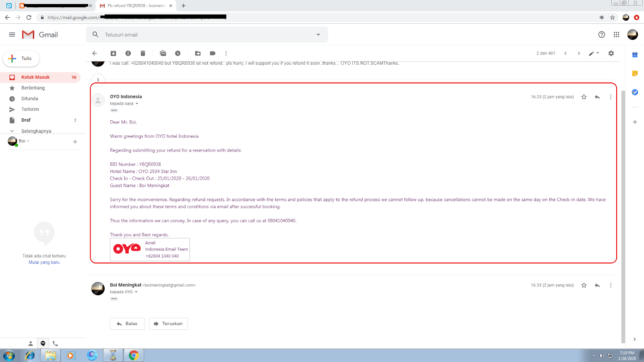Viewport: 644px width, 362px height.
Task: Reply icon on Boi Meningkat message
Action: (x=597, y=285)
